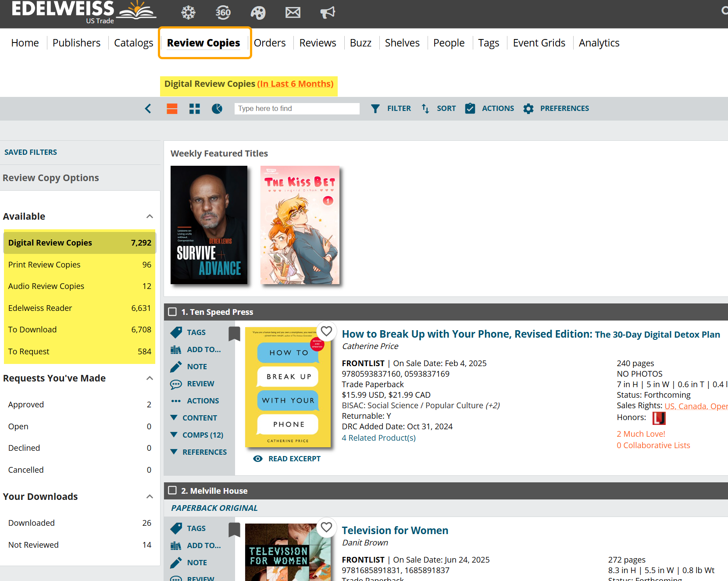728x581 pixels.
Task: Select the Melville House title checkbox
Action: [x=172, y=491]
